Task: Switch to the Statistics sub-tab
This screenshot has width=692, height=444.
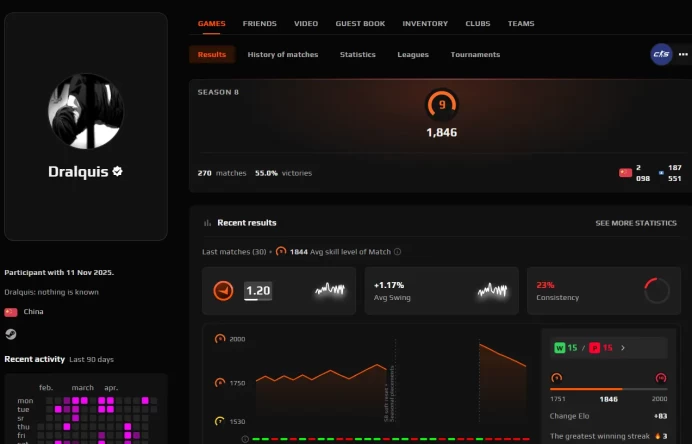Action: 357,55
